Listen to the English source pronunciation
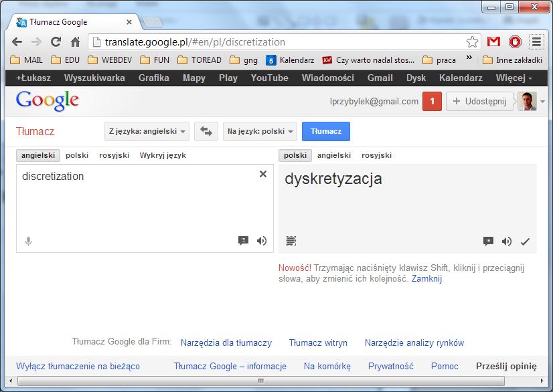 (262, 241)
